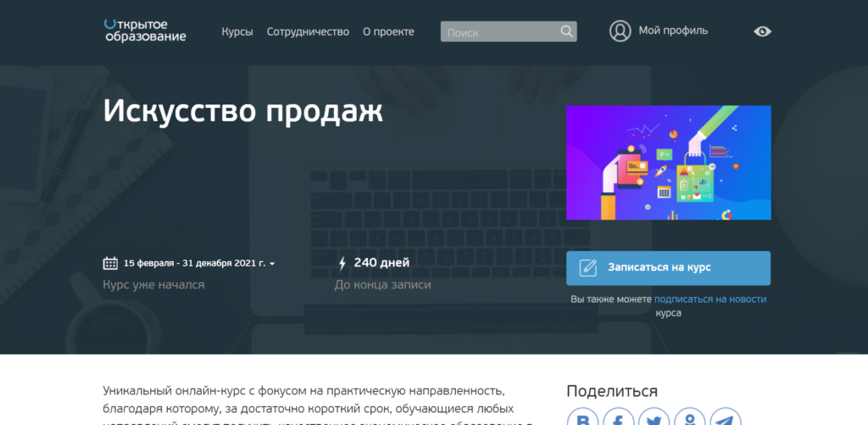The height and width of the screenshot is (425, 868).
Task: Click the lightning bolt icon near 240 дней
Action: pos(342,263)
